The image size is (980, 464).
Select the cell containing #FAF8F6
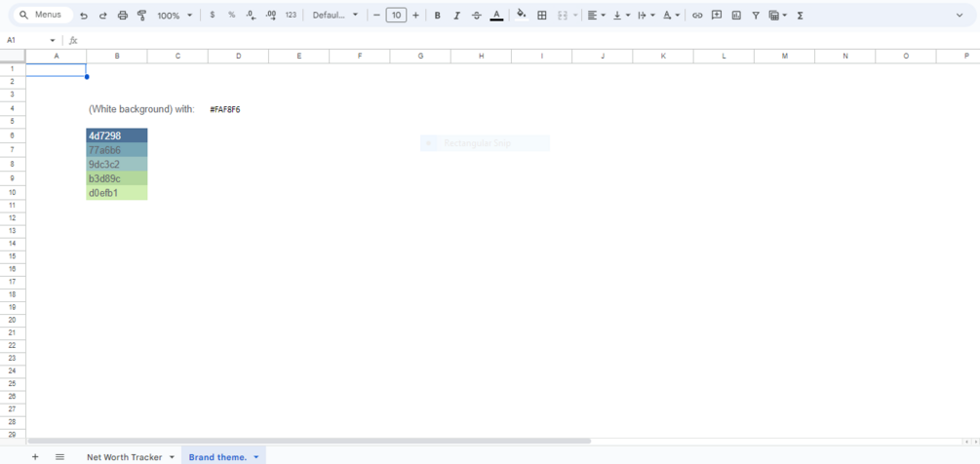238,109
